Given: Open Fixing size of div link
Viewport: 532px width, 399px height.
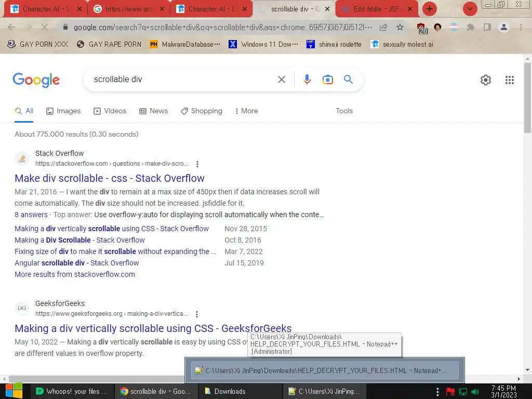Looking at the screenshot, I should (x=115, y=252).
